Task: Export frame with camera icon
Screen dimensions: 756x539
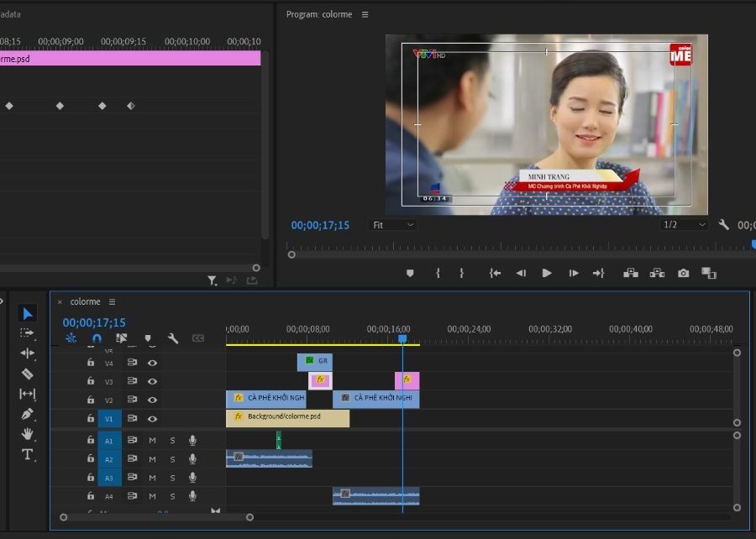Action: point(683,273)
